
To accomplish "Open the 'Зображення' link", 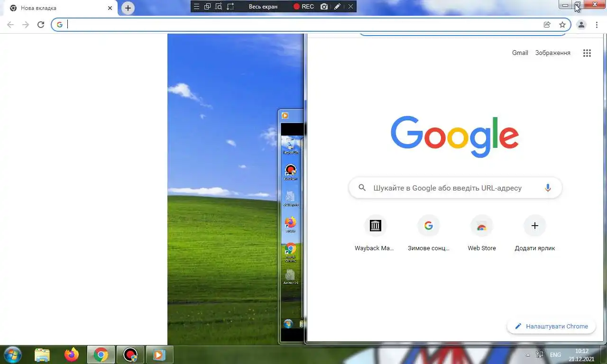I will click(x=552, y=53).
